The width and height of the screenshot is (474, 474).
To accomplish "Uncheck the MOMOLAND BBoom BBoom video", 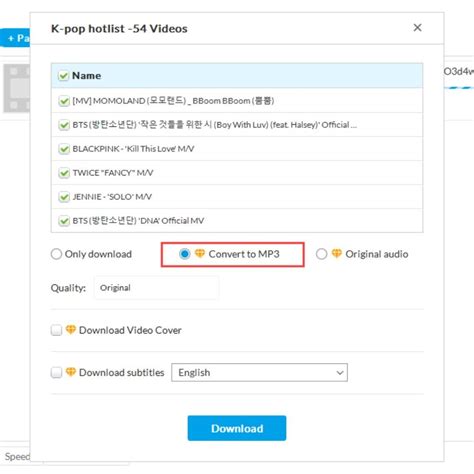I will tap(63, 101).
